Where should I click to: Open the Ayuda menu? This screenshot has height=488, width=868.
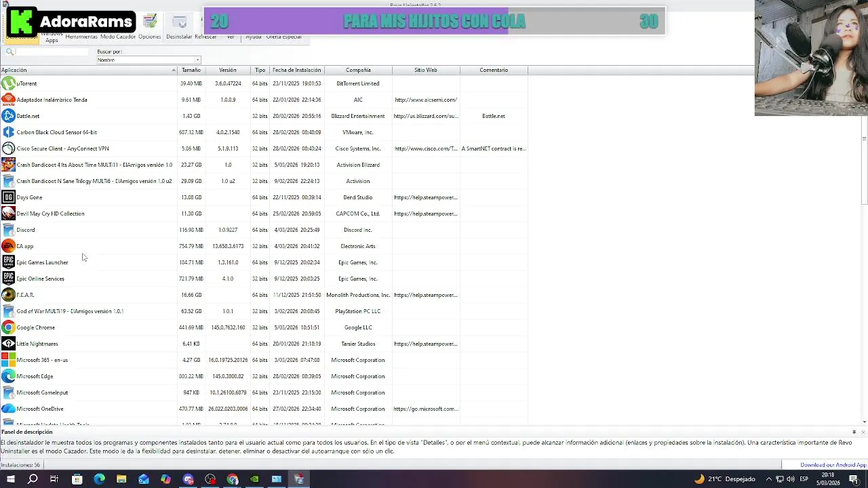click(254, 37)
